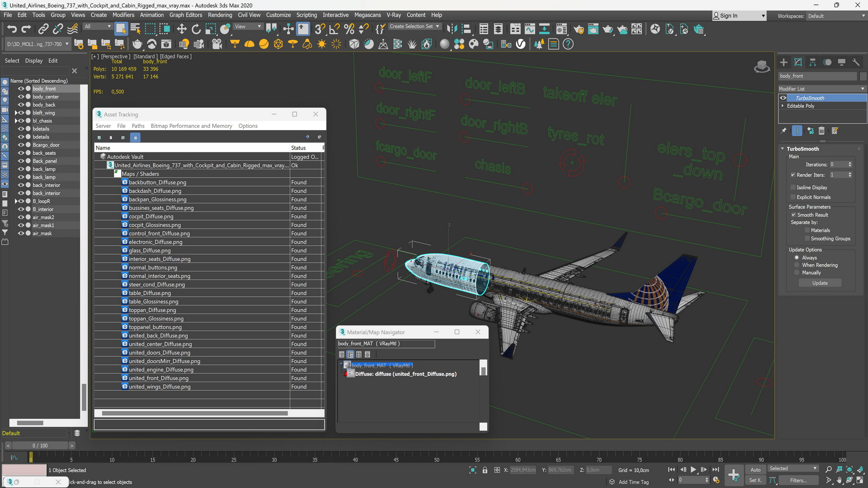Open Display menu in Scene Explorer

[x=34, y=61]
